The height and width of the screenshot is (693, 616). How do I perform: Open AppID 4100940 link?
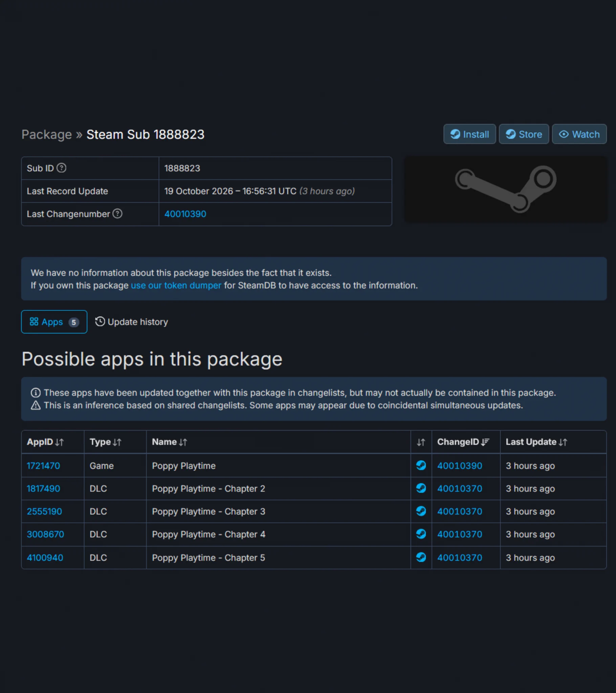click(x=45, y=558)
